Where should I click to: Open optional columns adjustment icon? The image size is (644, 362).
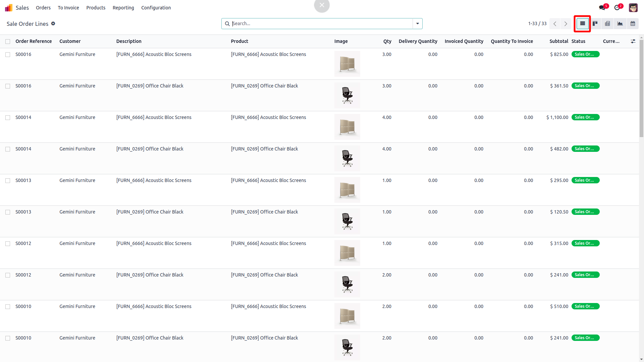coord(633,41)
